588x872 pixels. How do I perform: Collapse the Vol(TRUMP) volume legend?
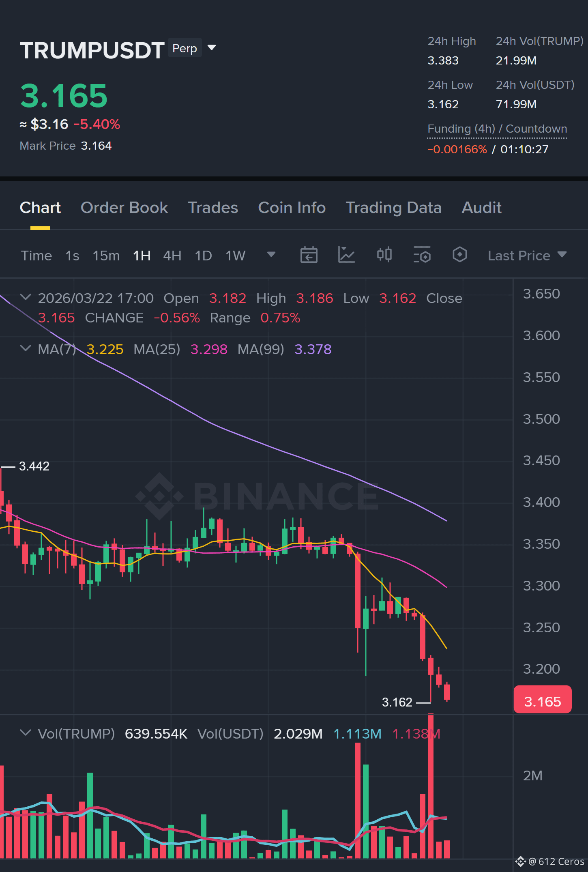(26, 733)
